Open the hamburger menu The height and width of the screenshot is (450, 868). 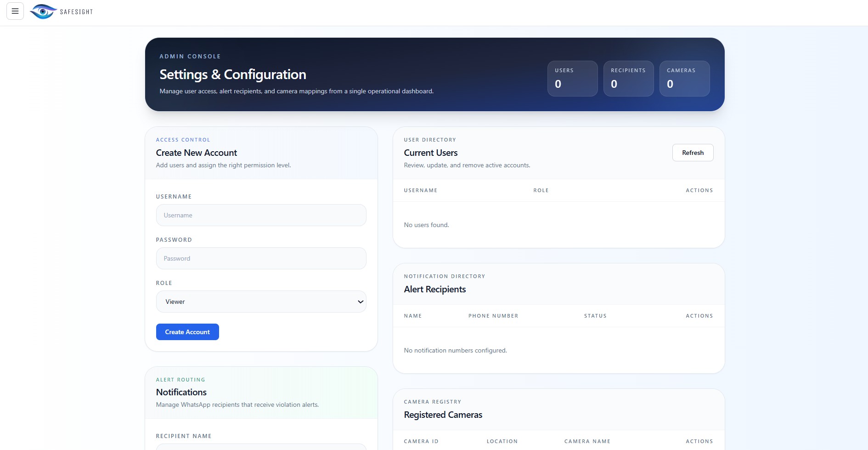15,11
